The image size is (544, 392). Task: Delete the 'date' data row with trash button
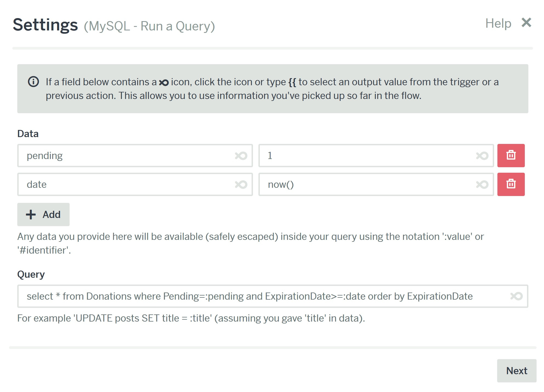[x=511, y=184]
